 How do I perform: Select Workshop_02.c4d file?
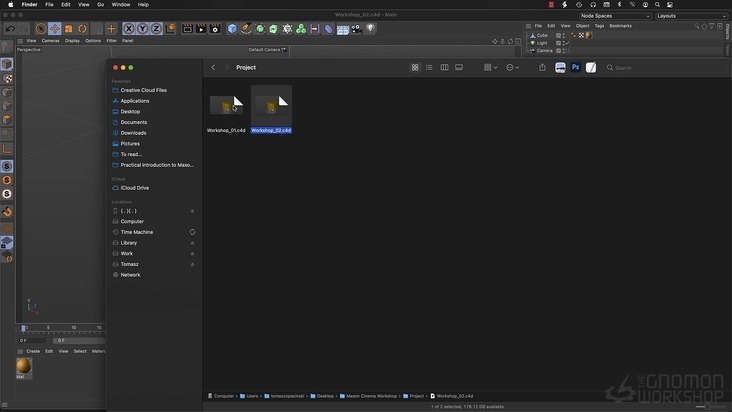click(271, 110)
